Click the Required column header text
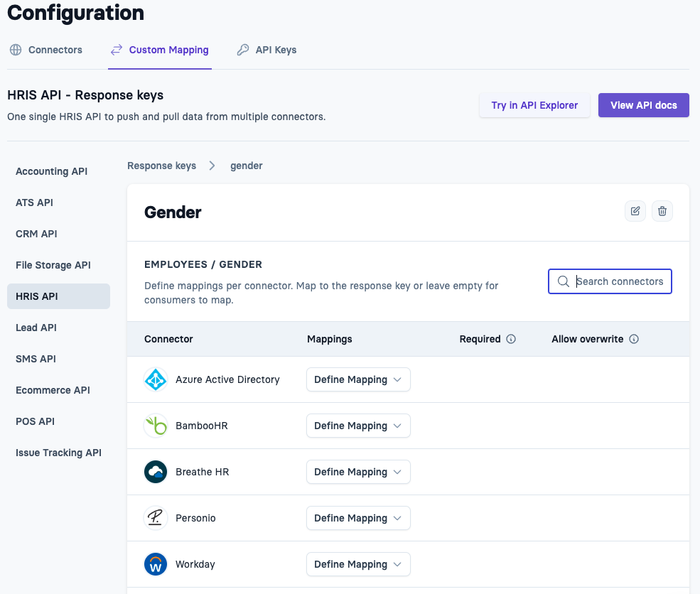The image size is (700, 594). pos(480,339)
